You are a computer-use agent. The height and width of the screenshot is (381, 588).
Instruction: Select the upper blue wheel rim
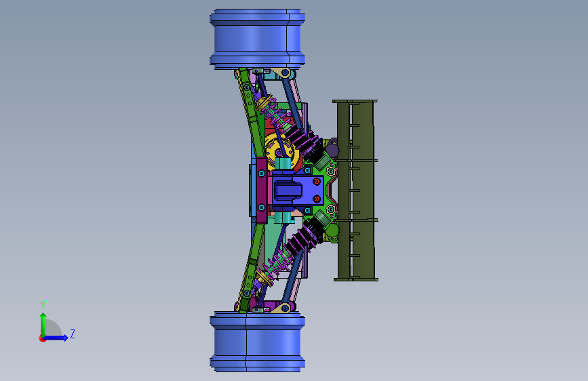coord(257,39)
